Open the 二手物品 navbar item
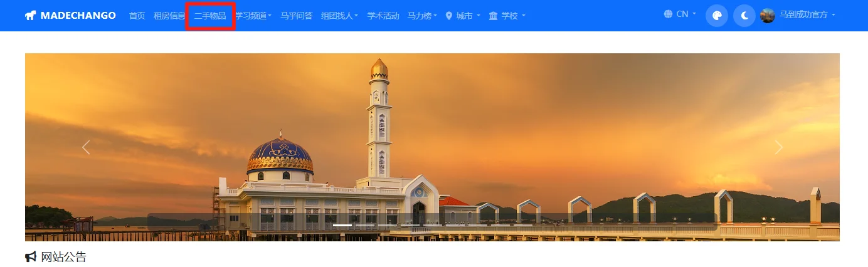The height and width of the screenshot is (267, 868). point(210,16)
